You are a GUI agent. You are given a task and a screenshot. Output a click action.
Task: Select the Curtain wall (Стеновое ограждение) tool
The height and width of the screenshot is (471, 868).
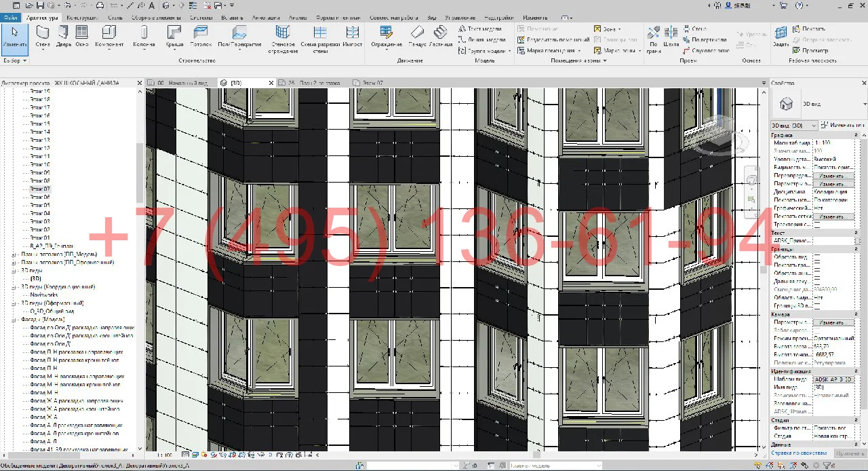283,39
